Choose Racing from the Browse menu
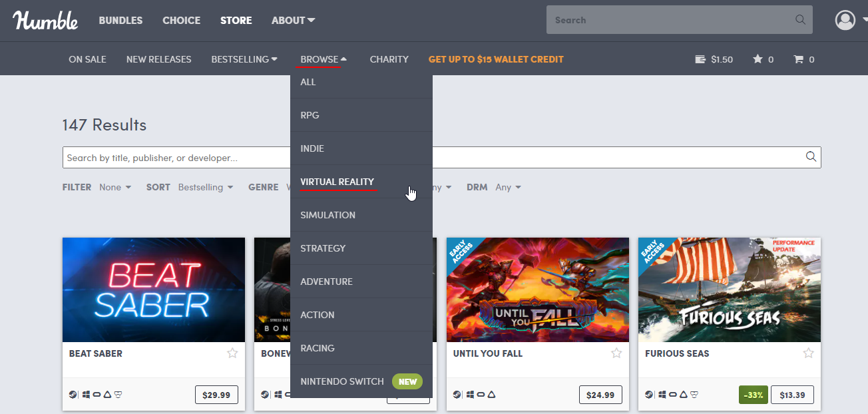868x414 pixels. (361, 348)
